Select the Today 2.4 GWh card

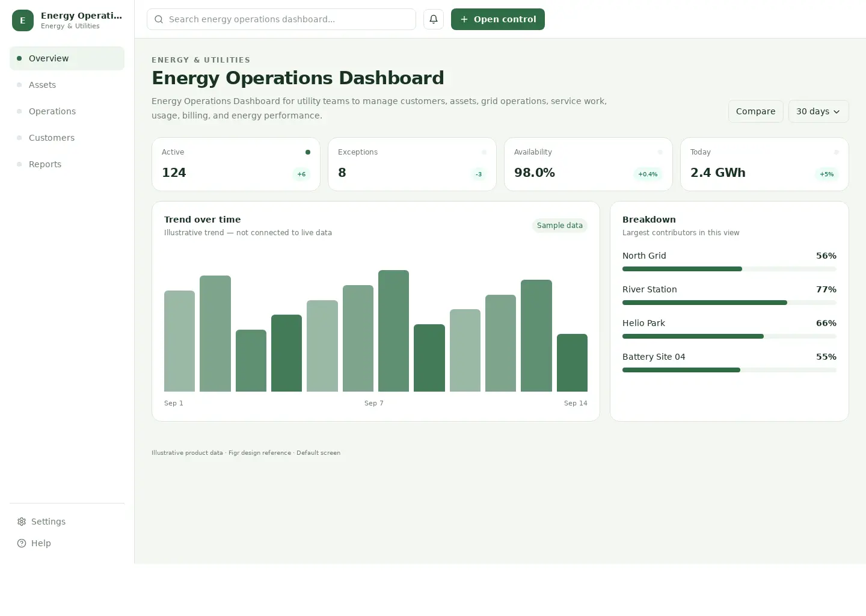(x=764, y=164)
